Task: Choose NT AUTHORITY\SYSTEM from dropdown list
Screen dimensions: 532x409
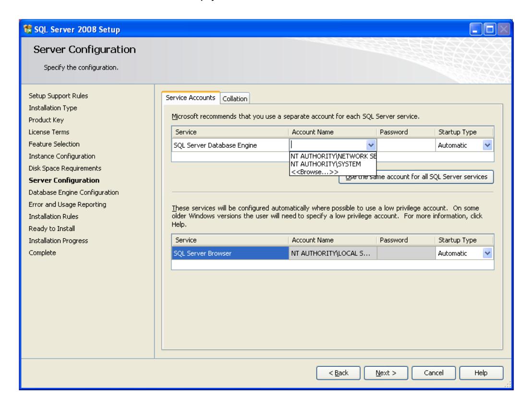Action: (333, 164)
